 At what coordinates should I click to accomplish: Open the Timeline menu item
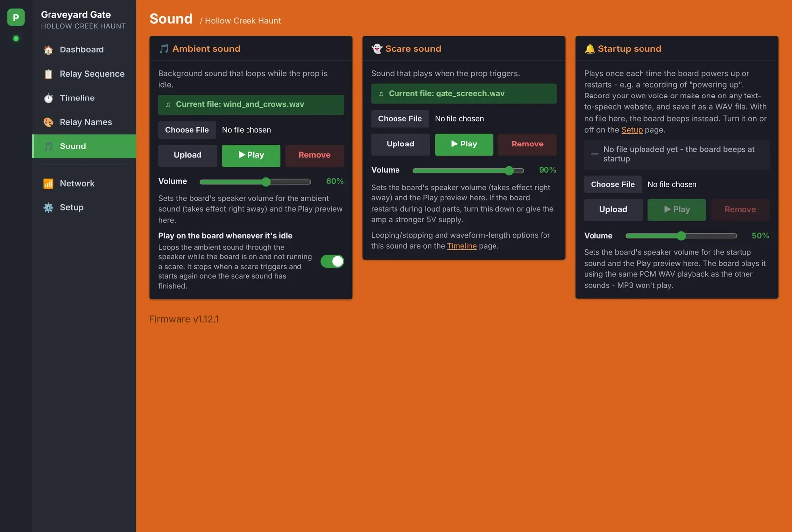pyautogui.click(x=84, y=98)
